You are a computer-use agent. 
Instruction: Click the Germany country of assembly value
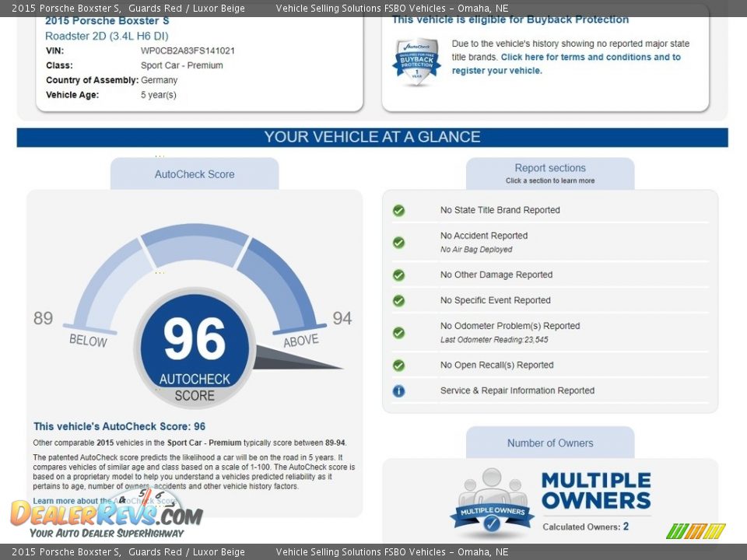click(x=159, y=80)
